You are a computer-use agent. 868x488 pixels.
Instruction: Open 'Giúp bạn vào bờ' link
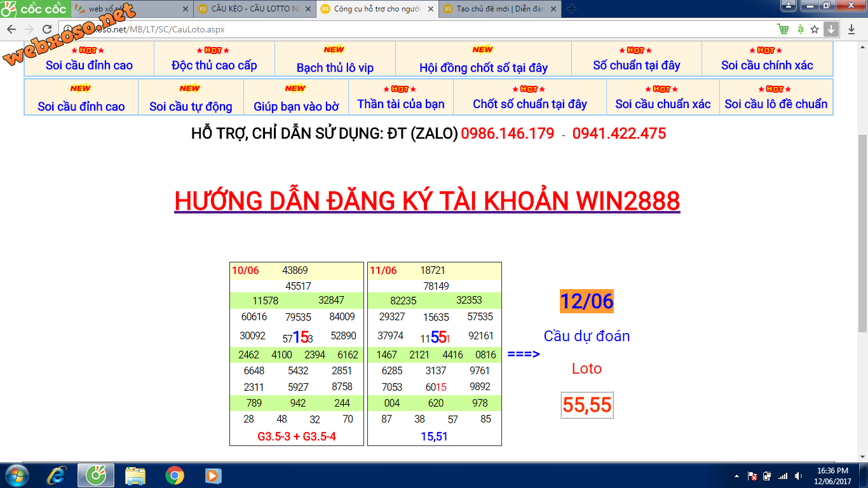coord(296,106)
